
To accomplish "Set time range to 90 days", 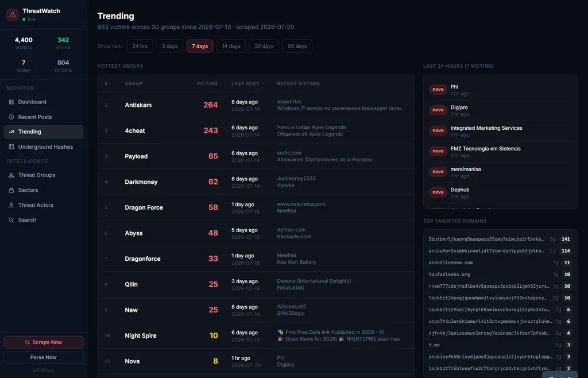I will click(297, 46).
